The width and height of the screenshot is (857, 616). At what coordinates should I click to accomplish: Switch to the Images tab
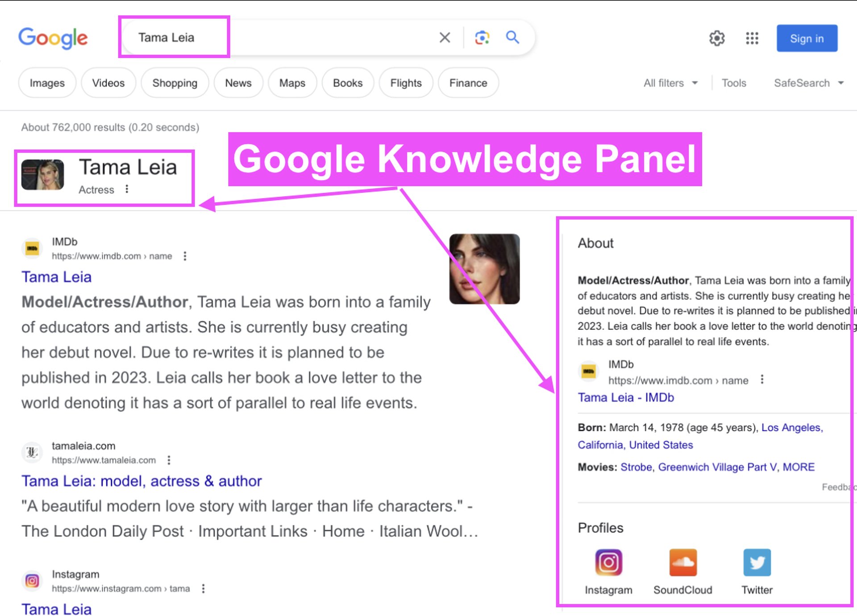pos(47,83)
